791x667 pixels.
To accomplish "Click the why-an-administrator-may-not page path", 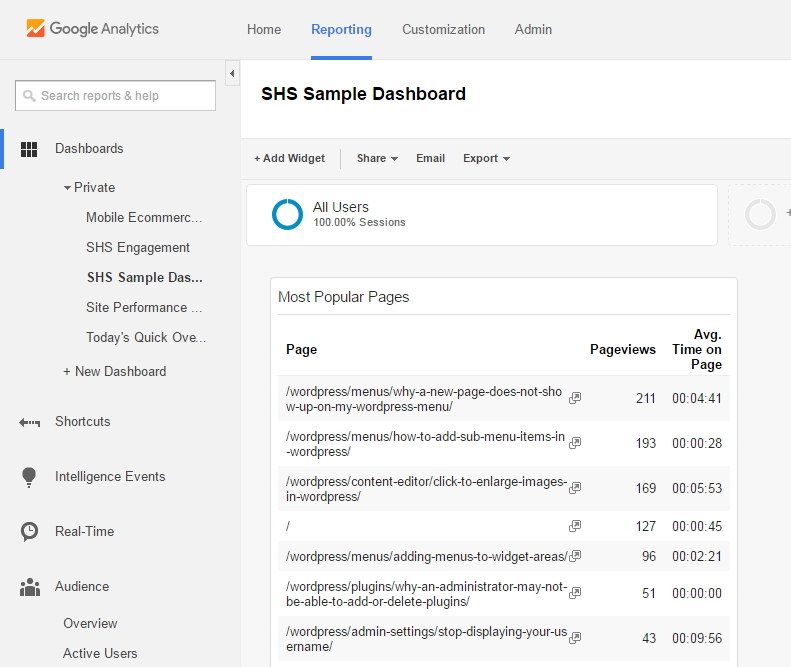I will (427, 594).
